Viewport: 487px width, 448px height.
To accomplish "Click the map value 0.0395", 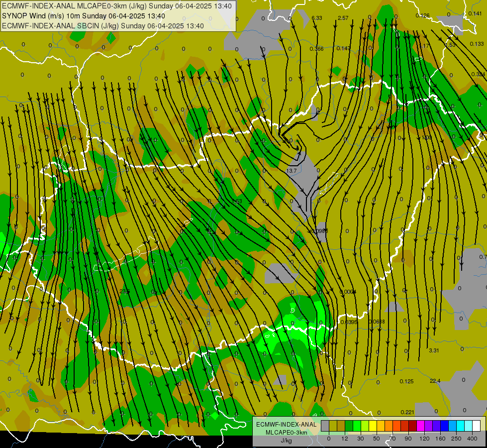I will pos(349,322).
